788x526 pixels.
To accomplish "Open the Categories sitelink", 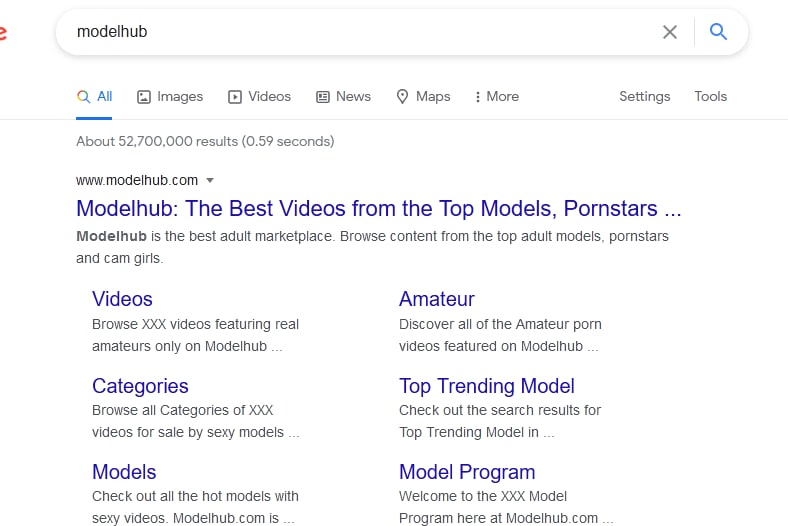I will coord(140,386).
